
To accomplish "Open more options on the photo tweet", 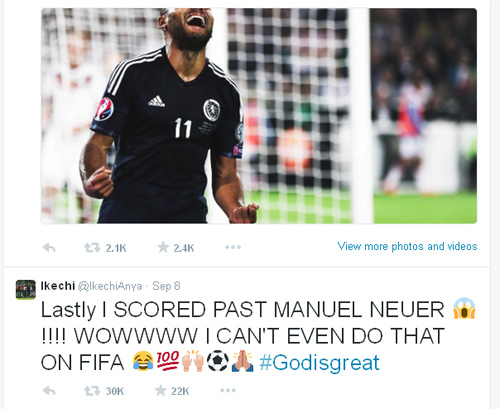I will tap(233, 247).
